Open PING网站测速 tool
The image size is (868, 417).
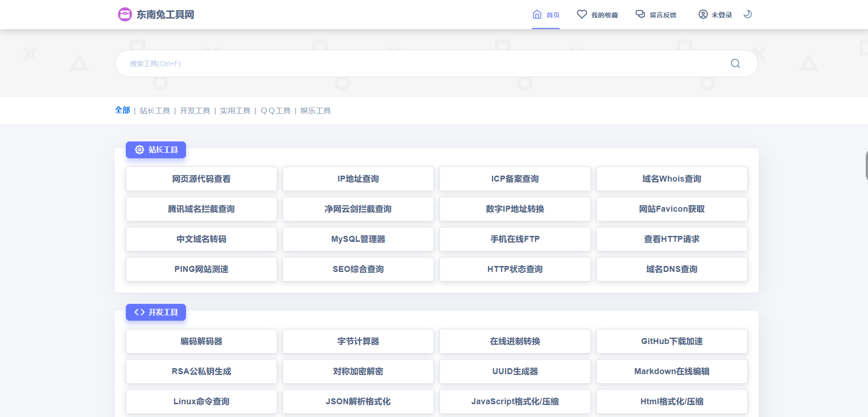coord(201,269)
